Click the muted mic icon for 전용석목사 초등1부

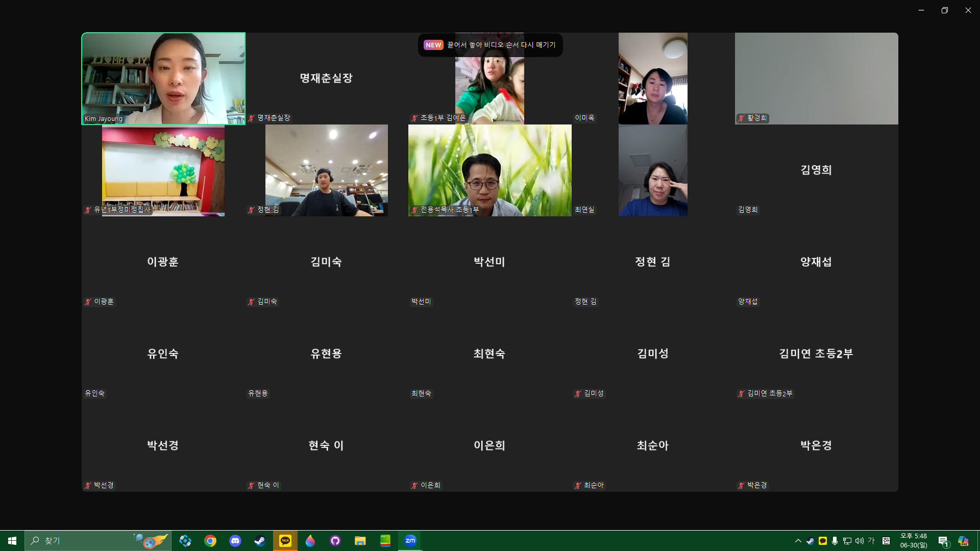(x=414, y=210)
